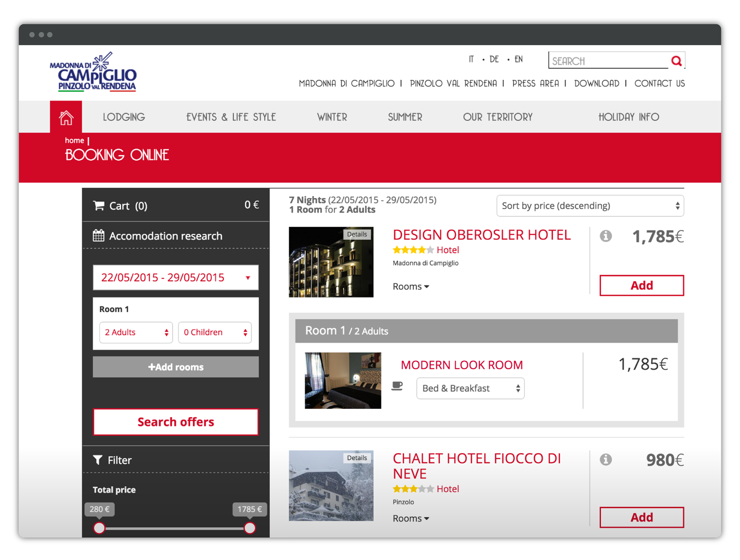Click the snowy Chalet Hotel photo
The image size is (740, 560).
pos(331,486)
